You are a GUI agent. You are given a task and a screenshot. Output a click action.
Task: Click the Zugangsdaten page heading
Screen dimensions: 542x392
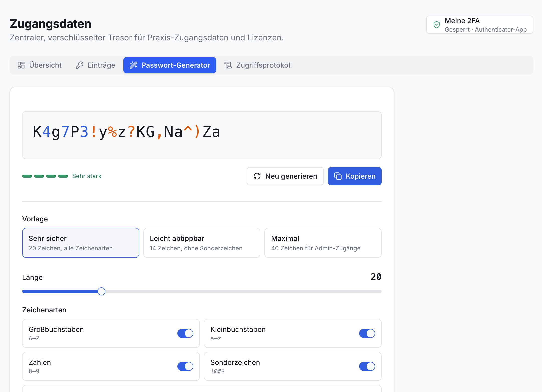[x=51, y=24]
